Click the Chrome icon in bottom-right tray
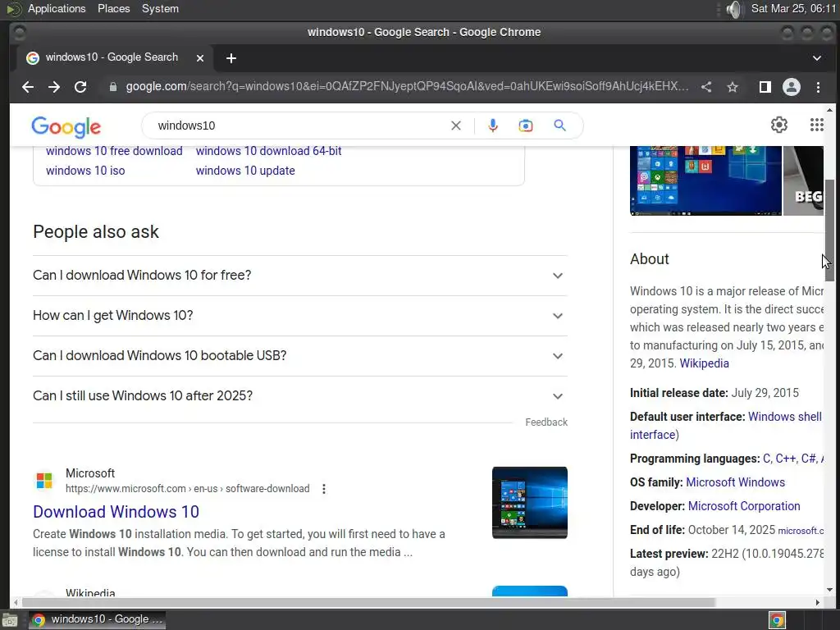This screenshot has height=630, width=840. [777, 620]
